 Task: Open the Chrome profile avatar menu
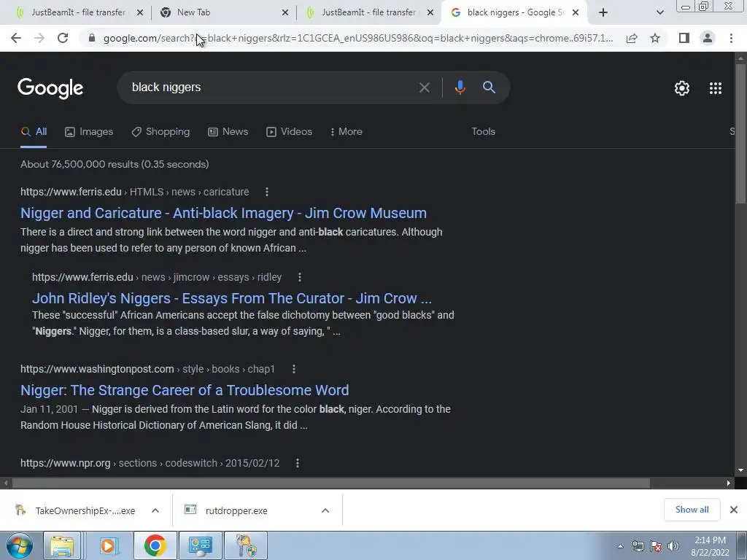708,38
